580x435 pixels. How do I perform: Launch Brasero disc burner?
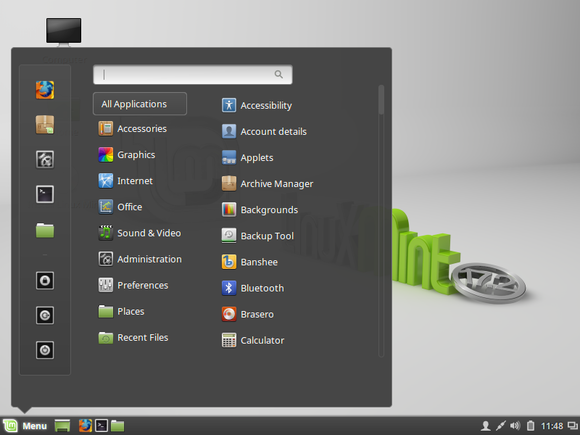[x=248, y=314]
